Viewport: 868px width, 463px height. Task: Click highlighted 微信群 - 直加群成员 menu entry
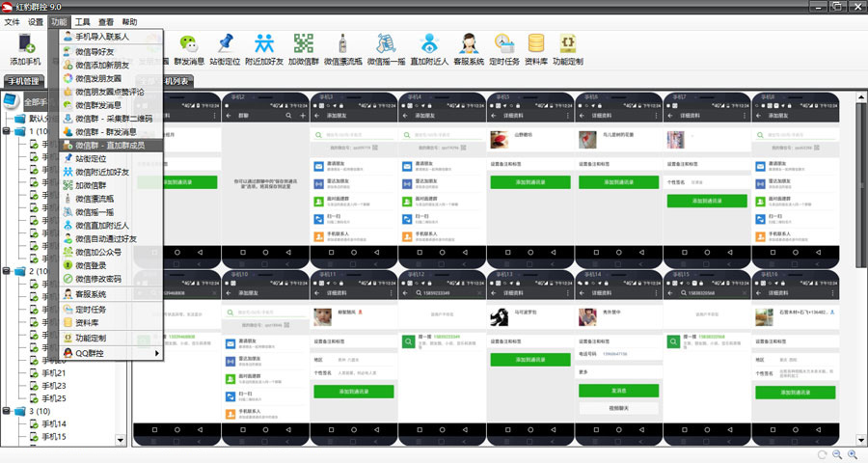pyautogui.click(x=111, y=145)
